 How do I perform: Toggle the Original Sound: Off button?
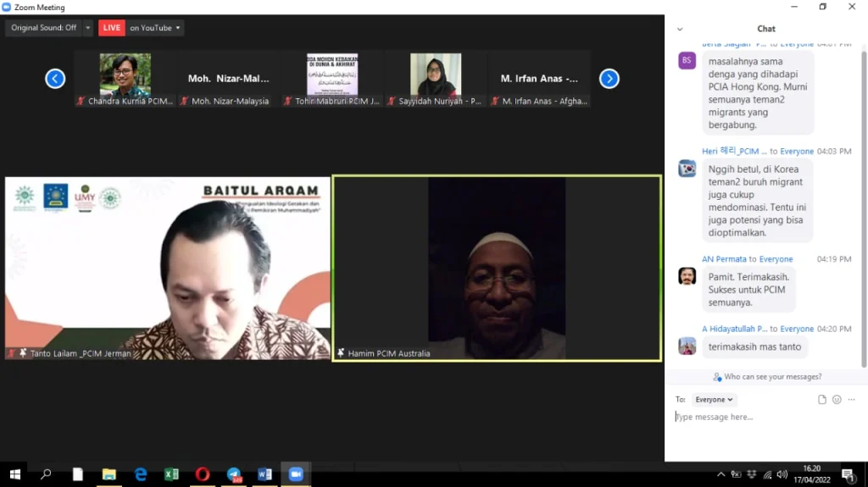click(x=43, y=28)
